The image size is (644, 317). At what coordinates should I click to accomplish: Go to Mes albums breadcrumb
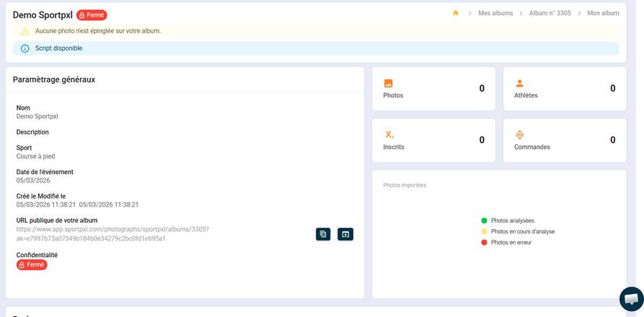(495, 13)
